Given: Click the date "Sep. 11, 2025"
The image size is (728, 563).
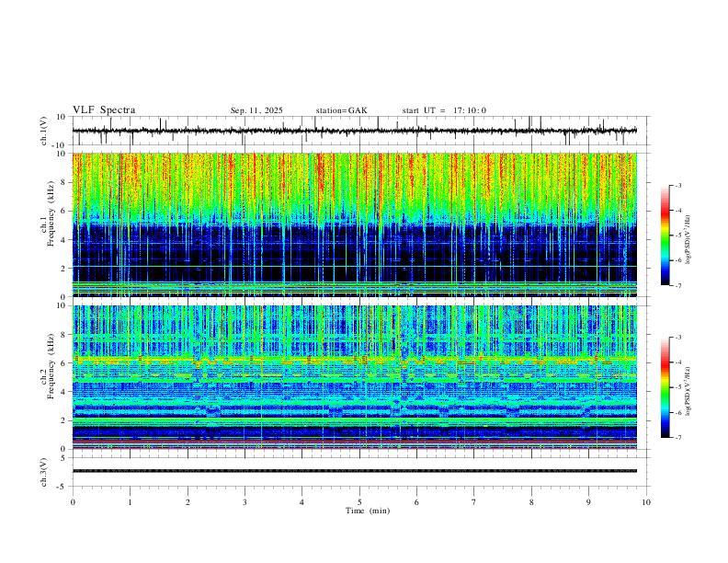Looking at the screenshot, I should (256, 110).
